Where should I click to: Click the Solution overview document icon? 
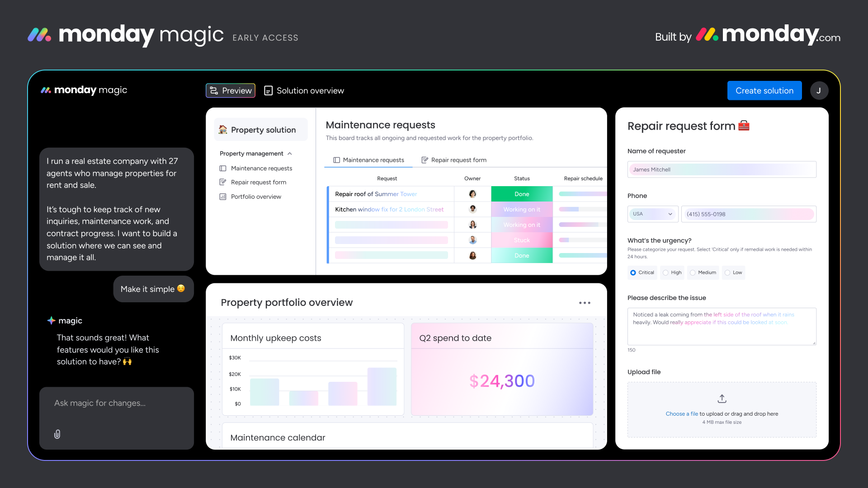pyautogui.click(x=268, y=91)
